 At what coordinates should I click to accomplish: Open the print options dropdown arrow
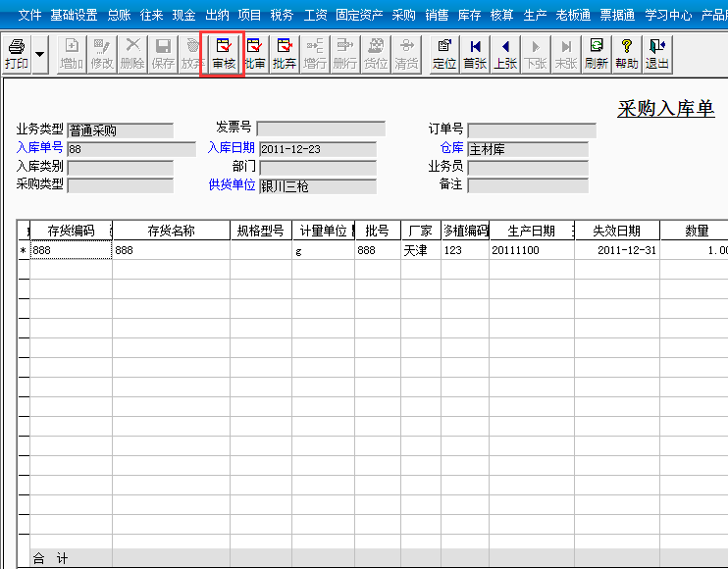pyautogui.click(x=40, y=54)
